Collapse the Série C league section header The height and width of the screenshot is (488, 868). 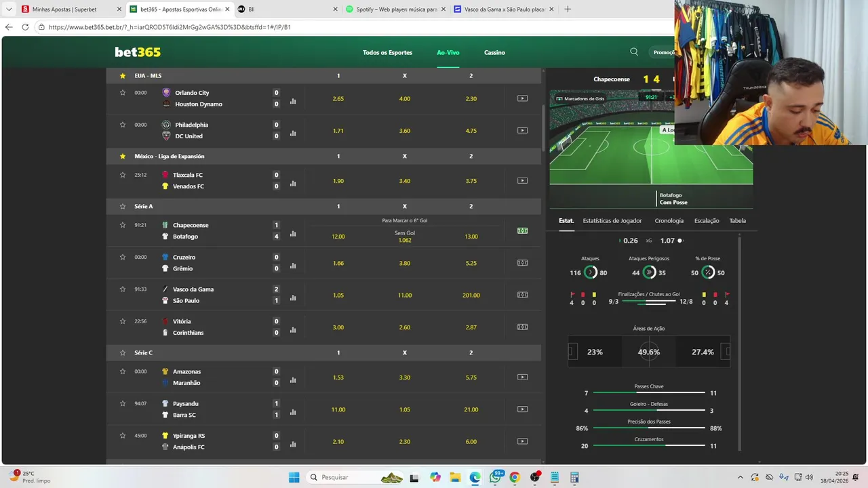323,352
